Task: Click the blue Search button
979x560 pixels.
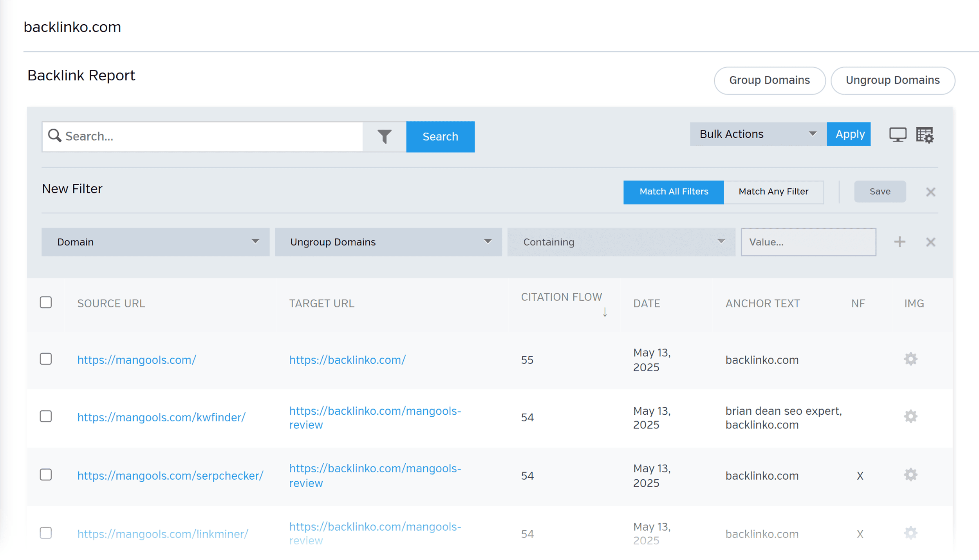Action: [x=440, y=137]
